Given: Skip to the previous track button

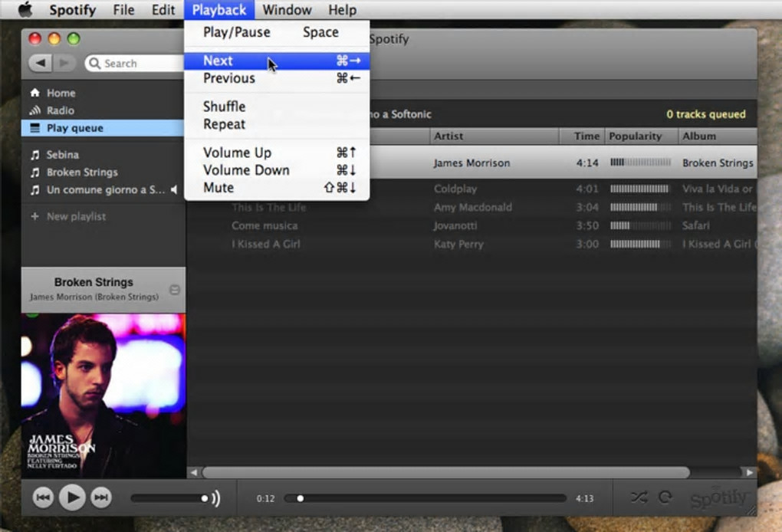Looking at the screenshot, I should (x=44, y=497).
